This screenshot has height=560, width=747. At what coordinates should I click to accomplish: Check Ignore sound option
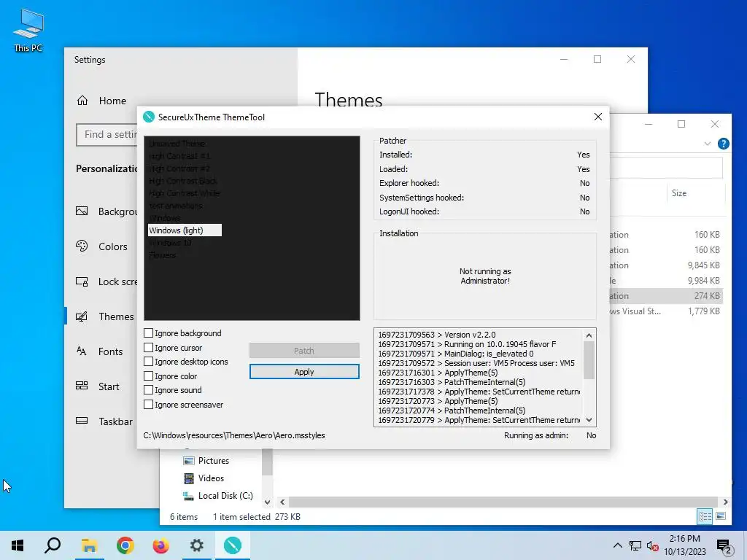click(149, 390)
